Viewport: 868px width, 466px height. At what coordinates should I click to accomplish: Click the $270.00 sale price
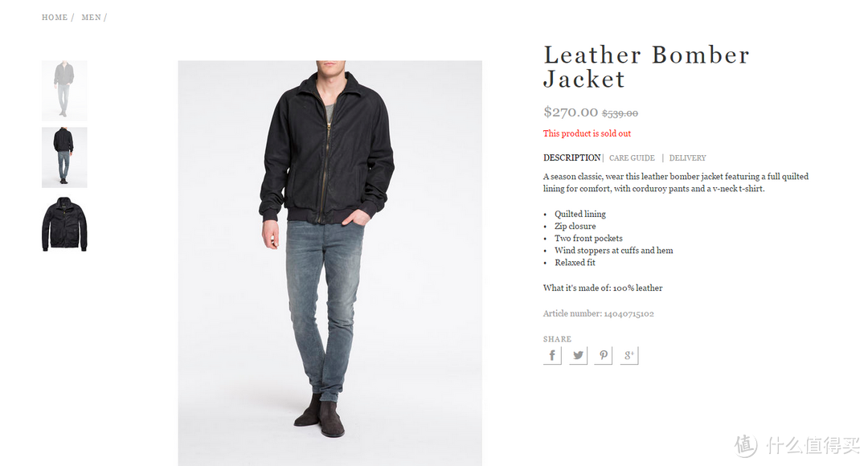pyautogui.click(x=570, y=112)
